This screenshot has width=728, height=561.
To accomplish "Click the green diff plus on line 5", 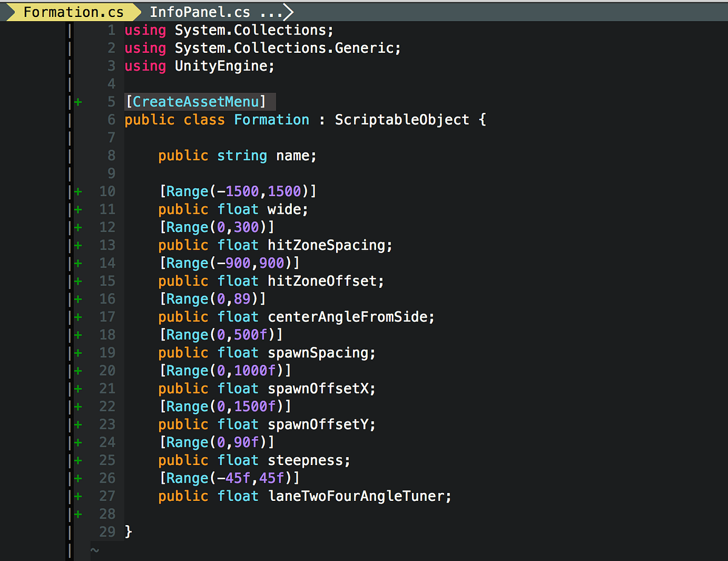I will 78,101.
